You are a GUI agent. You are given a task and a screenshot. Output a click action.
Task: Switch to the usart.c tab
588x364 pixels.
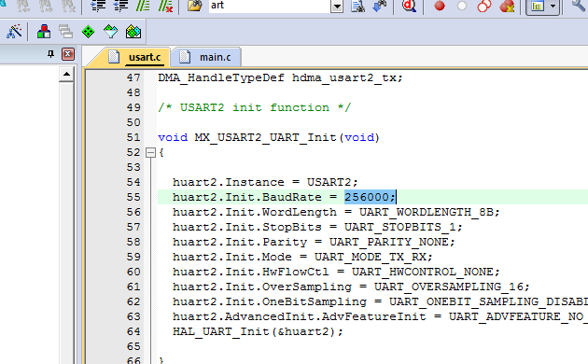tap(145, 57)
